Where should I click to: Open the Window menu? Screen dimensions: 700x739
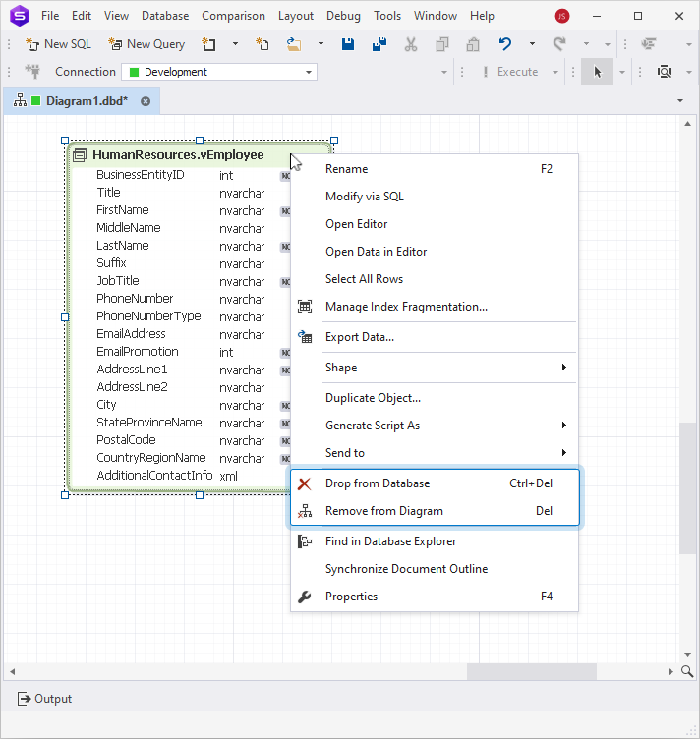coord(436,16)
